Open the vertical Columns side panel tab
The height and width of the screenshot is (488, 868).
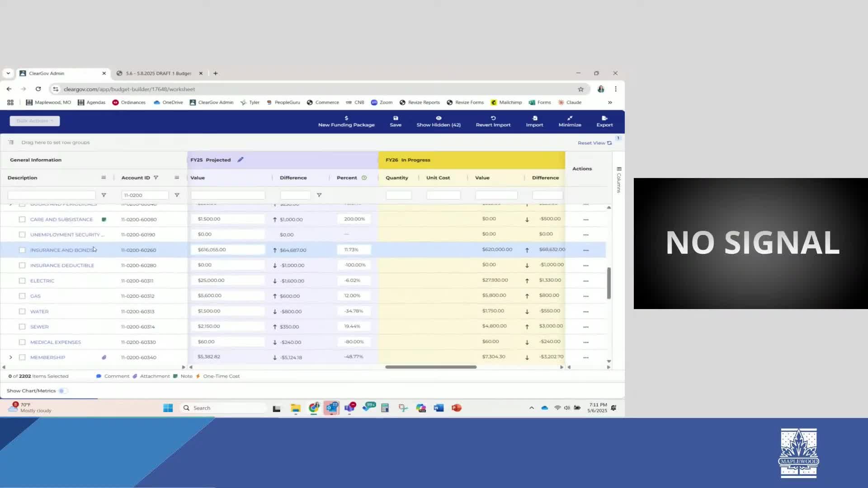tap(619, 180)
